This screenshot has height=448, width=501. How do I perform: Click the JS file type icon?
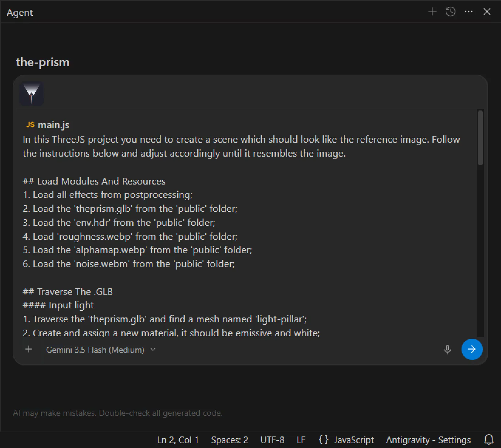(30, 125)
